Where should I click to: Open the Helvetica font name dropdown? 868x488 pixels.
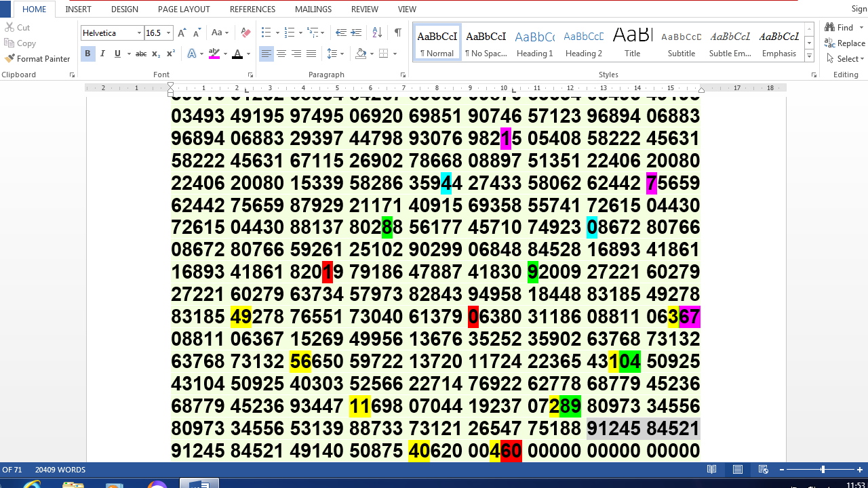(x=139, y=33)
